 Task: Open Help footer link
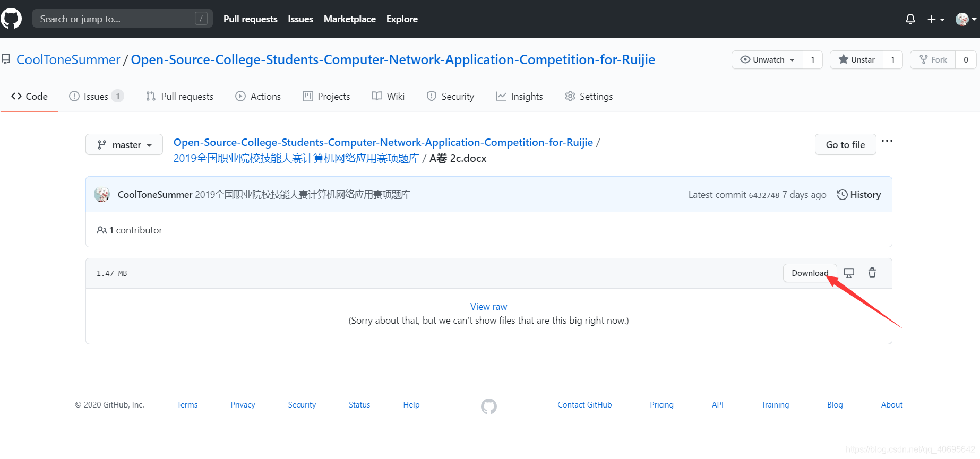[x=411, y=405]
